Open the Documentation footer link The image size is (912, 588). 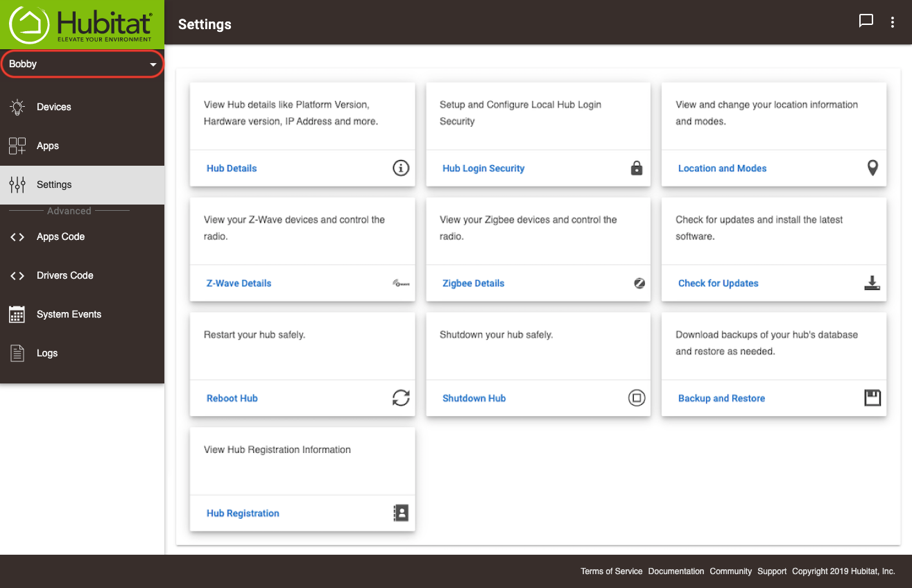(x=676, y=571)
